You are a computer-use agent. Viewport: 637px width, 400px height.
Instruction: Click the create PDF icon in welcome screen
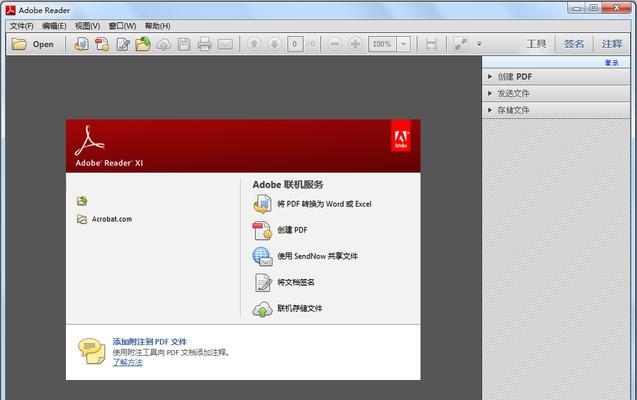click(x=262, y=230)
